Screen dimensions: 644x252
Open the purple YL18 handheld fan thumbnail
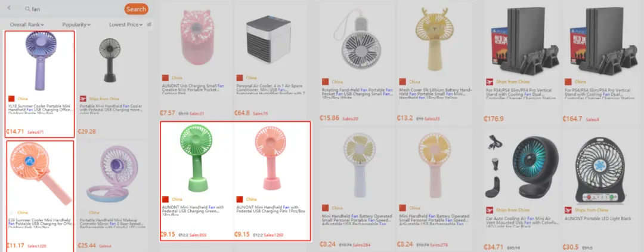click(40, 62)
